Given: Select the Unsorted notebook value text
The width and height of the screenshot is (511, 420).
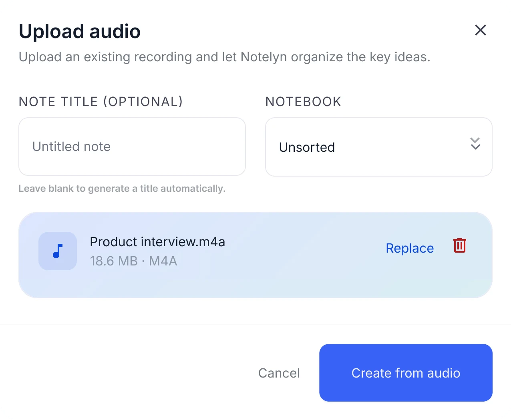Looking at the screenshot, I should click(307, 147).
